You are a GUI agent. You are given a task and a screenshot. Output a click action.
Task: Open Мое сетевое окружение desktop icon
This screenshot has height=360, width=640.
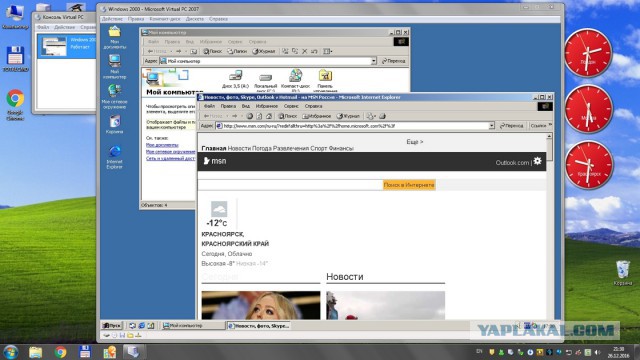114,96
